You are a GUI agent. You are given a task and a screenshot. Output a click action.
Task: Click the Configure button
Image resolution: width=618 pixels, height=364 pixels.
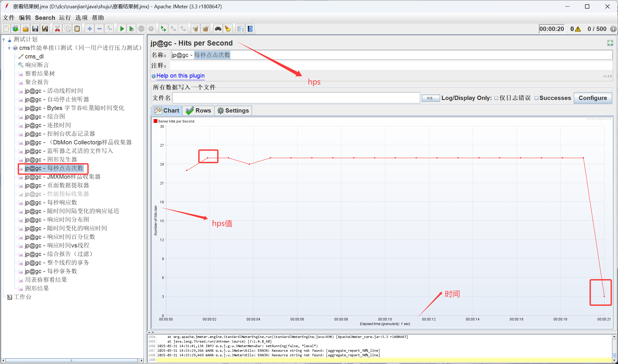tap(592, 98)
